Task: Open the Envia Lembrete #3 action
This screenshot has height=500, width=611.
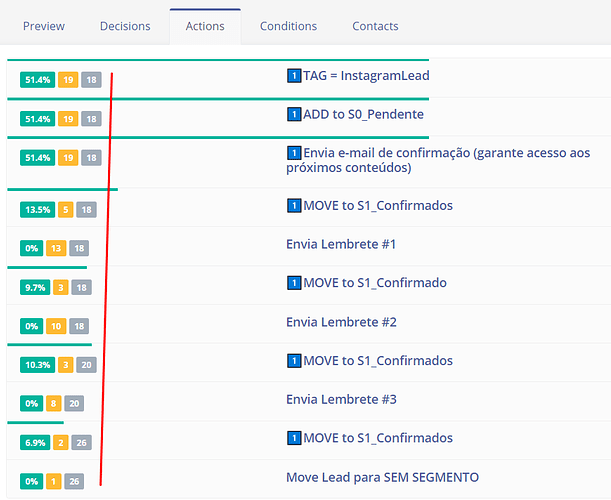Action: pos(341,399)
